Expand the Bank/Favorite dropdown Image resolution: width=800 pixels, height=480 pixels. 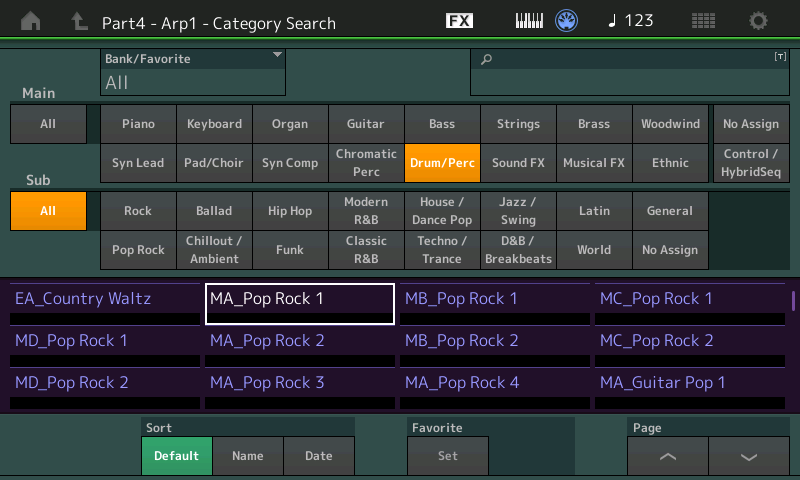[x=193, y=73]
